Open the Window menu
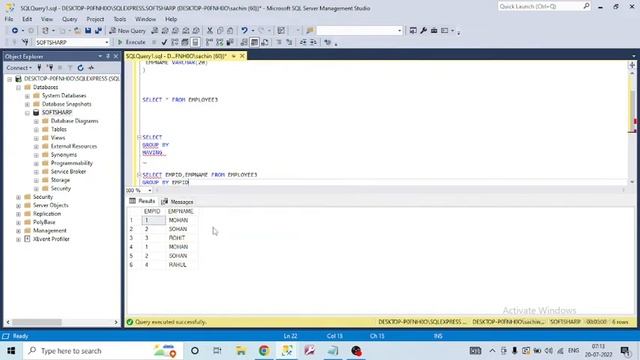640x360 pixels. [145, 19]
